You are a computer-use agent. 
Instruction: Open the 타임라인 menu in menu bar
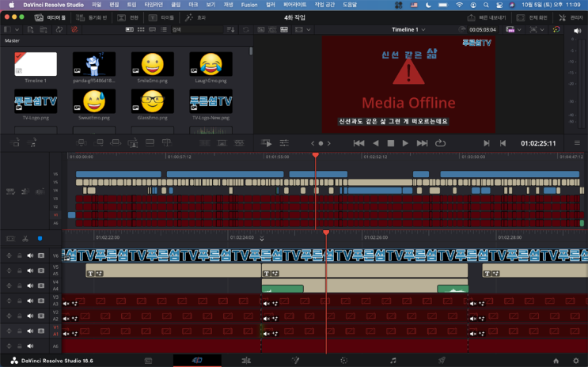pos(154,5)
